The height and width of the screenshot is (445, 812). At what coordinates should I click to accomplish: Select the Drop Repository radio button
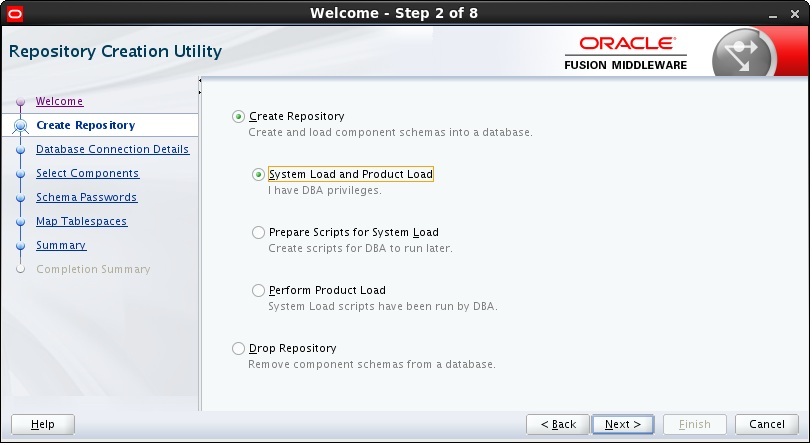tap(238, 349)
